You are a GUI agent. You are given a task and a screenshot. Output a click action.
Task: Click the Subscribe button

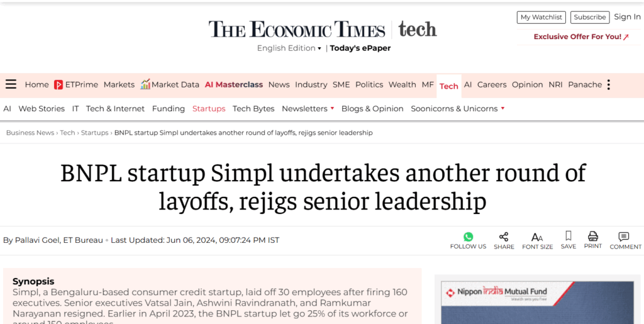590,17
